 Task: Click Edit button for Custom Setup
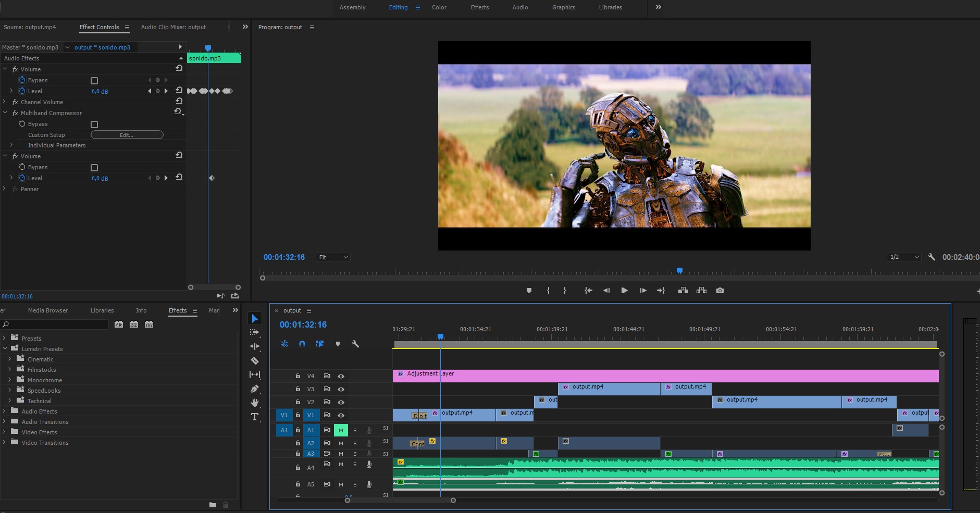pos(127,135)
